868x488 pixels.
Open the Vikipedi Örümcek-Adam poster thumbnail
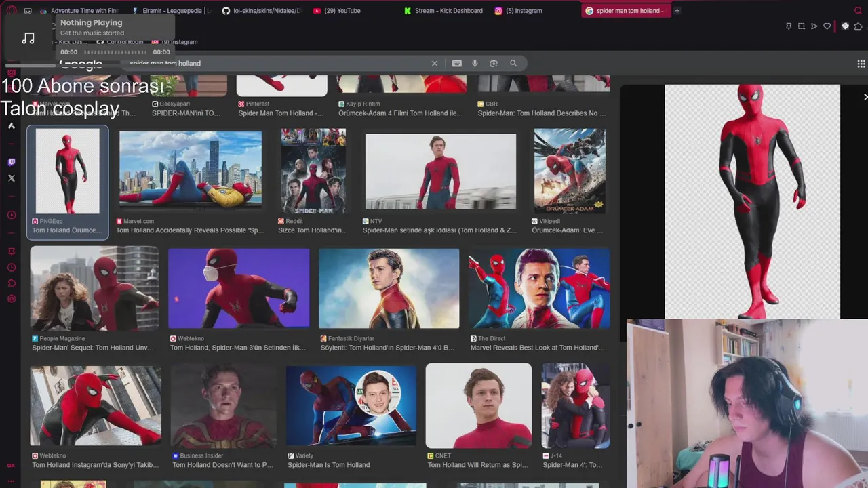coord(570,171)
